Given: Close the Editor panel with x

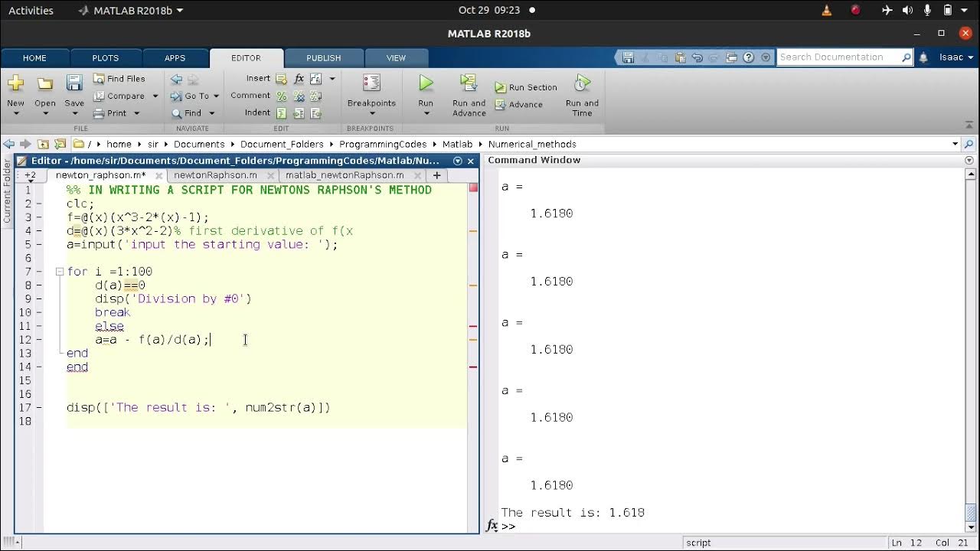Looking at the screenshot, I should tap(472, 161).
